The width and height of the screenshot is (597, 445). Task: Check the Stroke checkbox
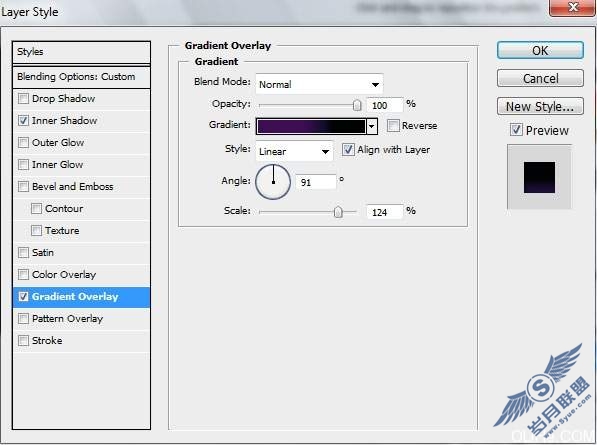pos(23,341)
